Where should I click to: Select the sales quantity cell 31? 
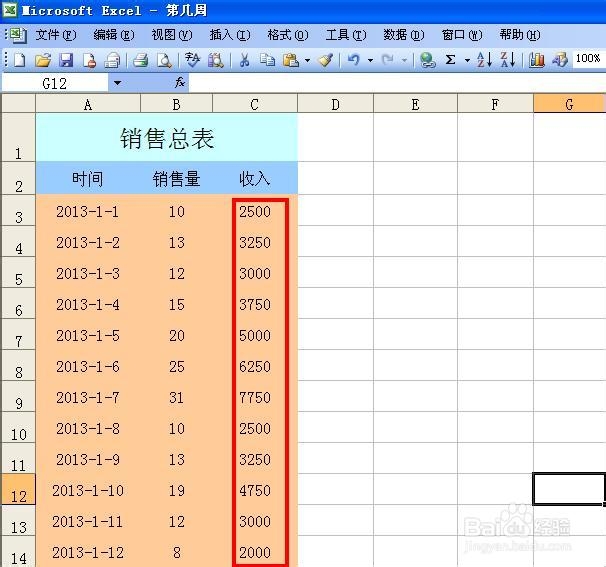tap(177, 397)
